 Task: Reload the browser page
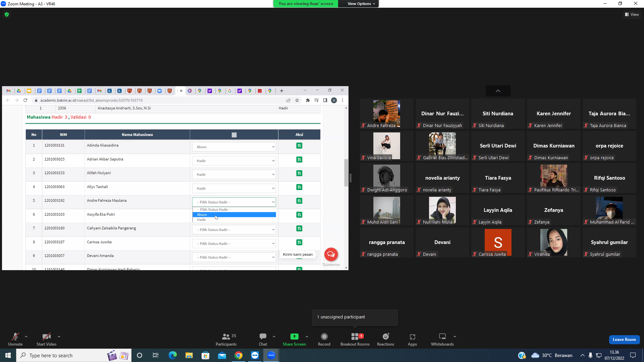[25, 100]
